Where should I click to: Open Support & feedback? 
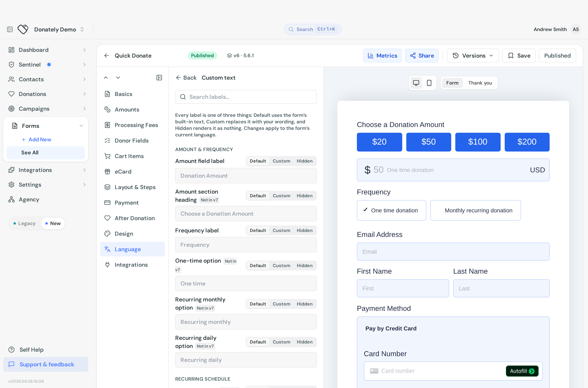coord(46,364)
